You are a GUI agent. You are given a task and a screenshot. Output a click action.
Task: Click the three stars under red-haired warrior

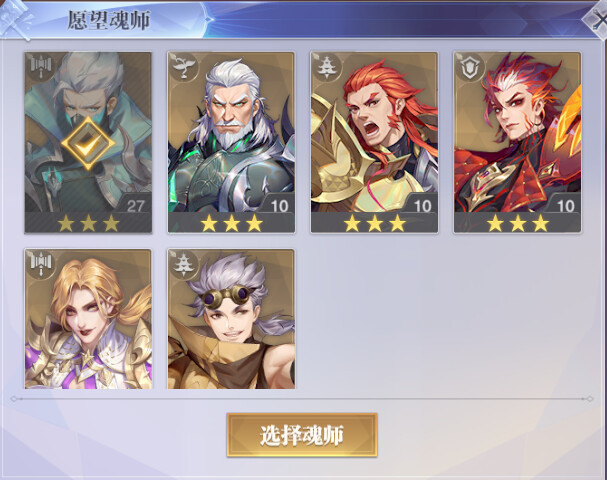pyautogui.click(x=374, y=223)
